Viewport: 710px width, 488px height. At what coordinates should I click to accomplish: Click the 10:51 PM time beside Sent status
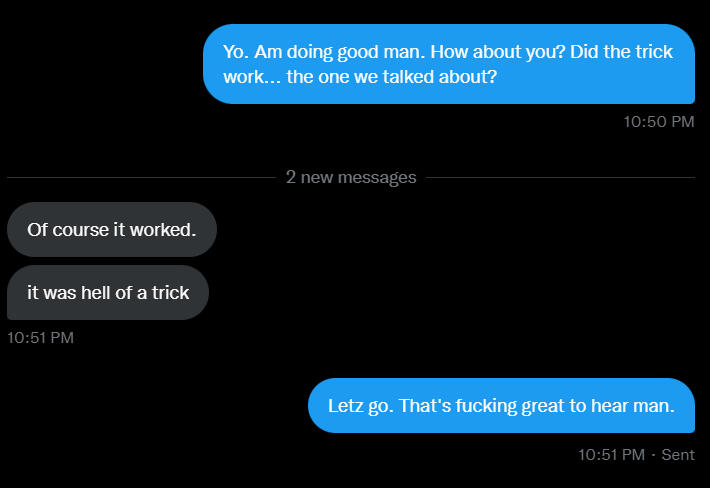tap(611, 455)
